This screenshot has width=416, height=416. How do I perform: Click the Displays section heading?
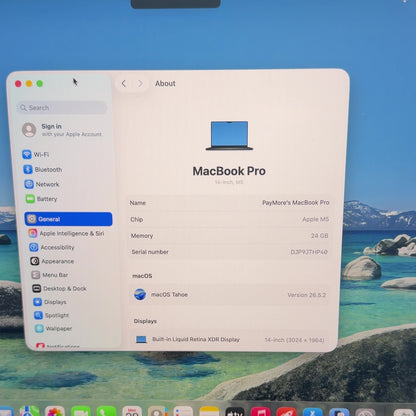click(x=145, y=321)
